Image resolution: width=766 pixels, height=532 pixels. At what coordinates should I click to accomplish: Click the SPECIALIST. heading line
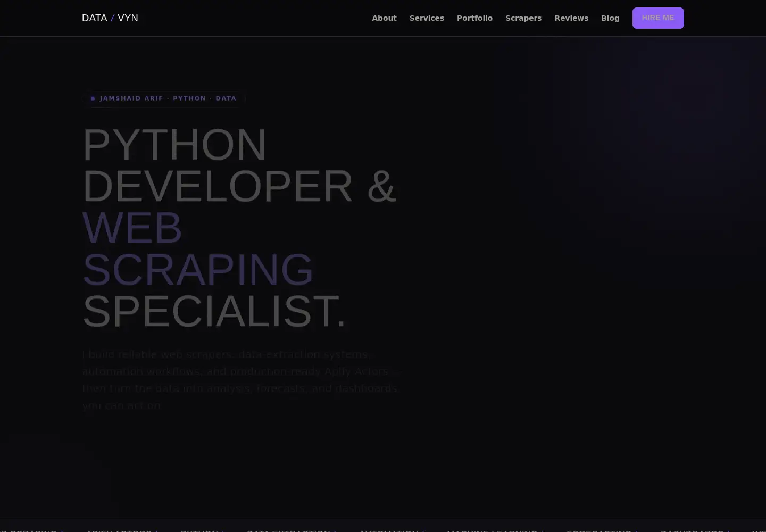214,311
